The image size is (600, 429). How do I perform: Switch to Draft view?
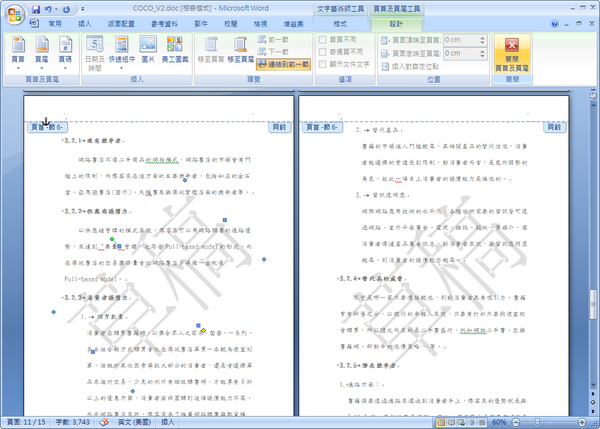482,422
